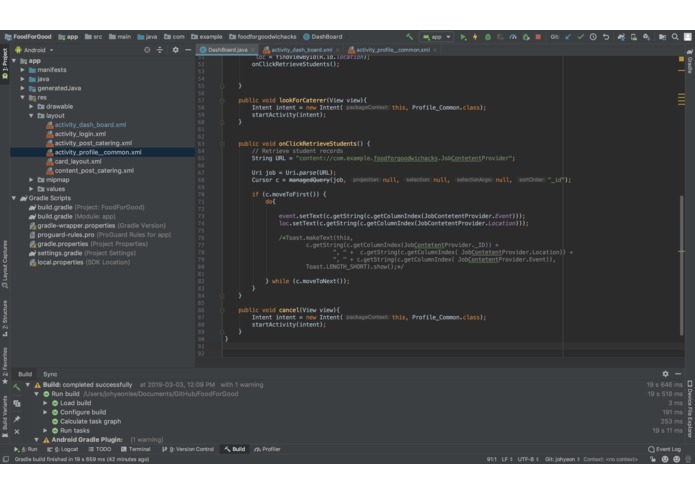
Task: Open the AVD Manager icon
Action: click(x=634, y=37)
